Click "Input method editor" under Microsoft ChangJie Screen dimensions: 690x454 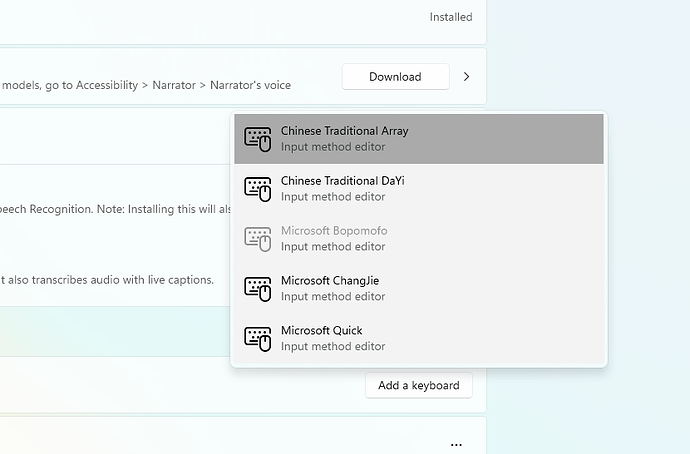point(333,297)
